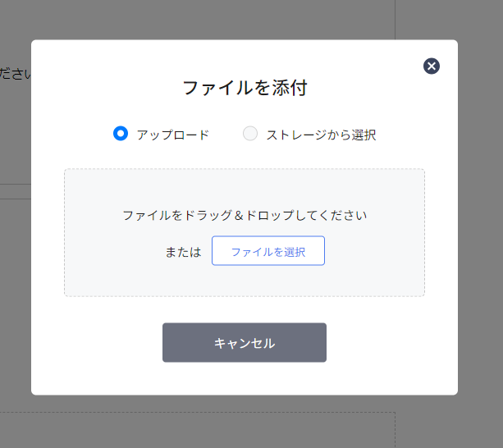Click the ストレージから選択 label text
This screenshot has height=448, width=503.
point(321,135)
